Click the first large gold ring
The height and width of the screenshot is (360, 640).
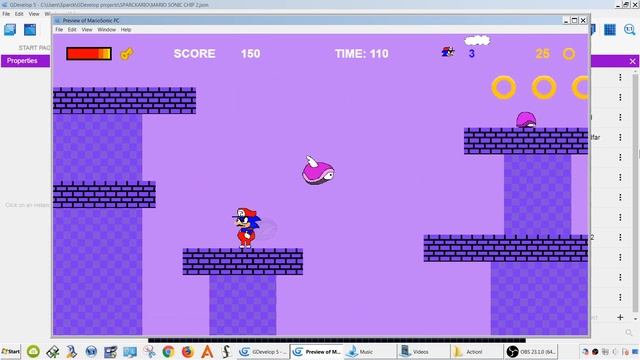click(504, 87)
